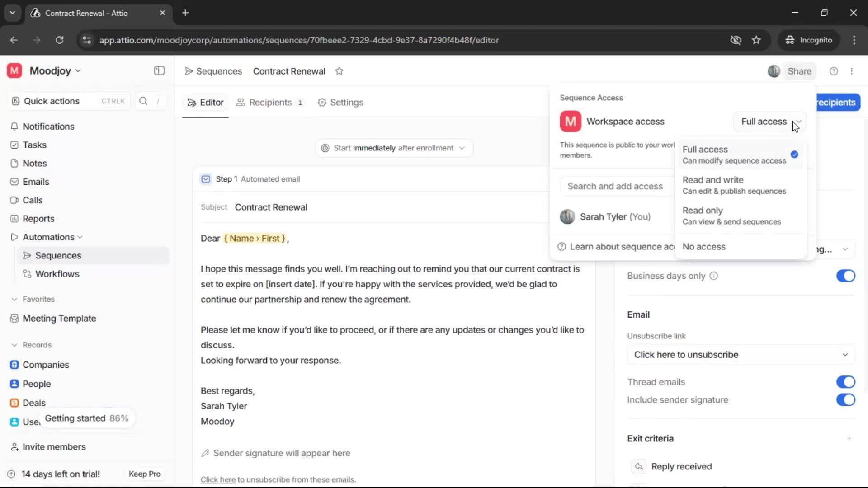The width and height of the screenshot is (868, 488).
Task: Open help with the question mark icon
Action: pyautogui.click(x=834, y=71)
